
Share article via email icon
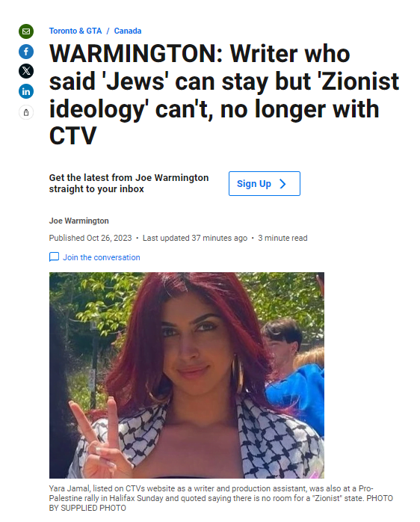pyautogui.click(x=26, y=31)
